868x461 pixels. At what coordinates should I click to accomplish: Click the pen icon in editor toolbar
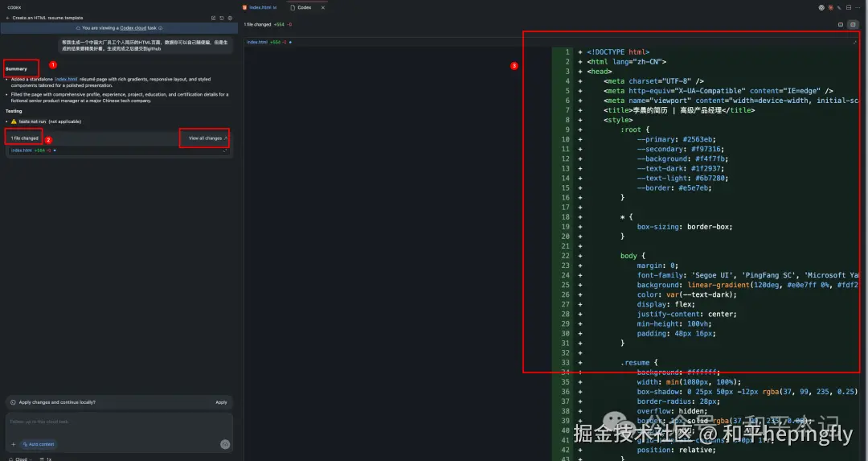click(x=839, y=8)
